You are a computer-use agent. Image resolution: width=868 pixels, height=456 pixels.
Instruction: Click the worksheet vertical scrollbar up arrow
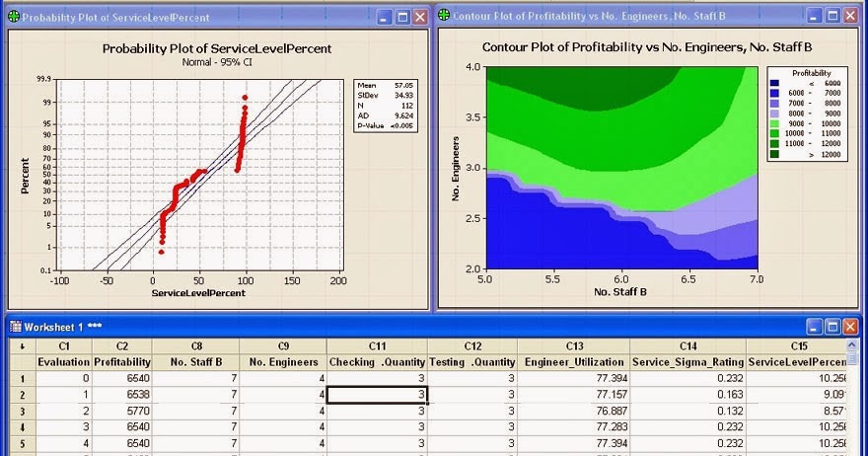coord(853,345)
